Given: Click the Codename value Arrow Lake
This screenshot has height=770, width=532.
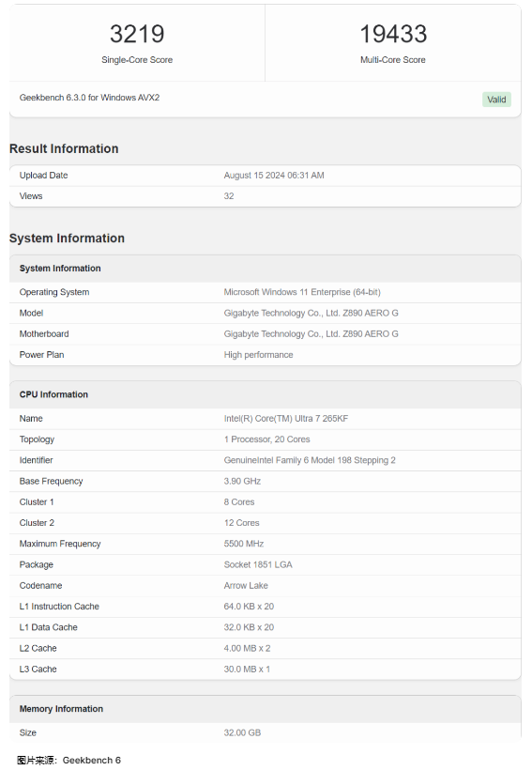Looking at the screenshot, I should pyautogui.click(x=246, y=585).
